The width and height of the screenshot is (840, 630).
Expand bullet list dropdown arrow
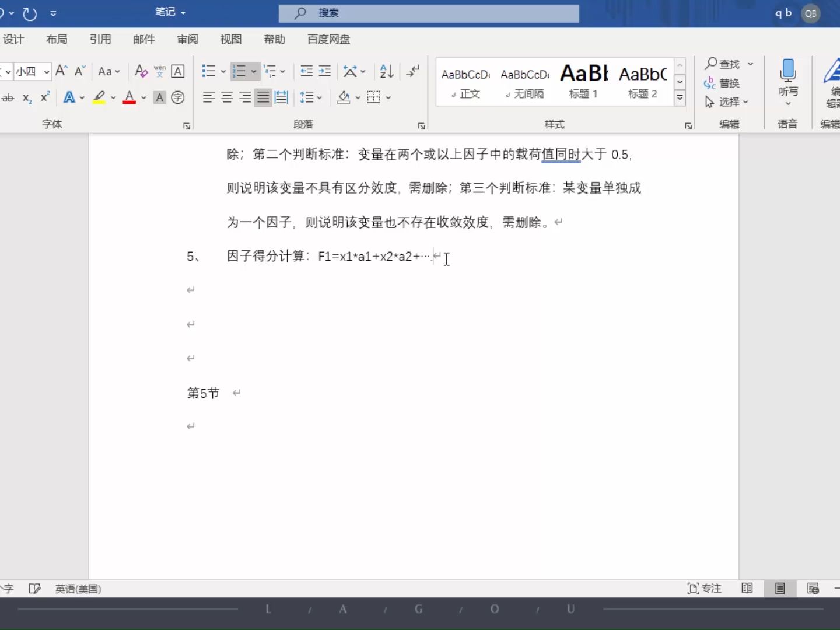(x=223, y=72)
